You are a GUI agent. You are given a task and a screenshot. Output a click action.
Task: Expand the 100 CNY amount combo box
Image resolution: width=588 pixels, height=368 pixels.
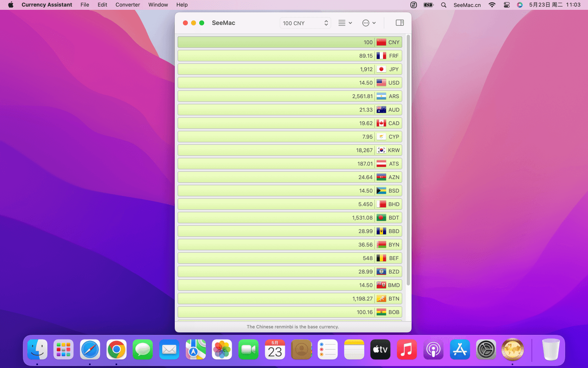pyautogui.click(x=326, y=23)
